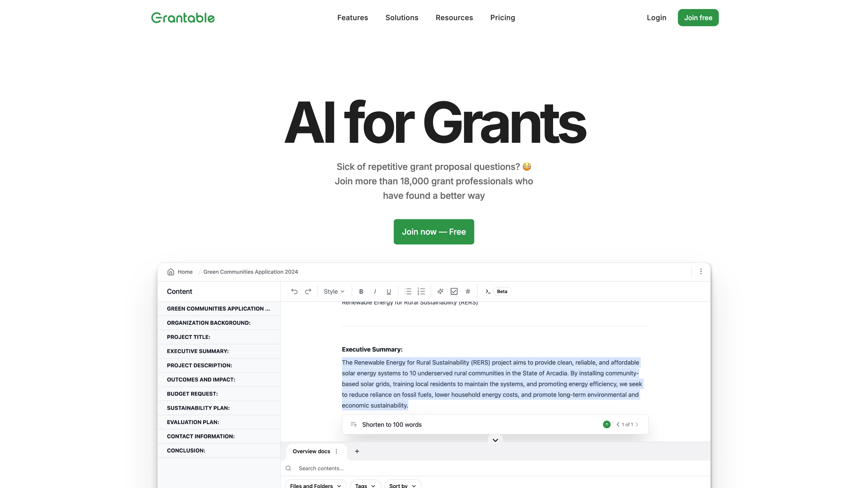Open the Sort by dropdown
The height and width of the screenshot is (488, 868).
point(402,485)
